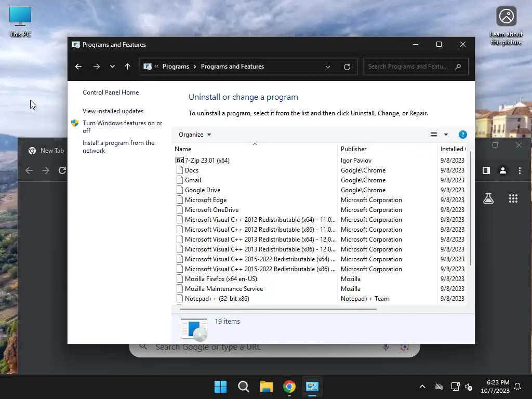
Task: Sort list by Publisher column header
Action: [x=387, y=149]
